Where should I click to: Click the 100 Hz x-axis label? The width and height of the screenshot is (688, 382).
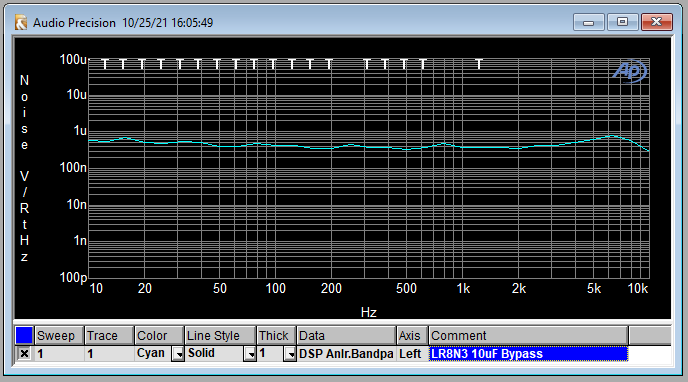[x=276, y=289]
